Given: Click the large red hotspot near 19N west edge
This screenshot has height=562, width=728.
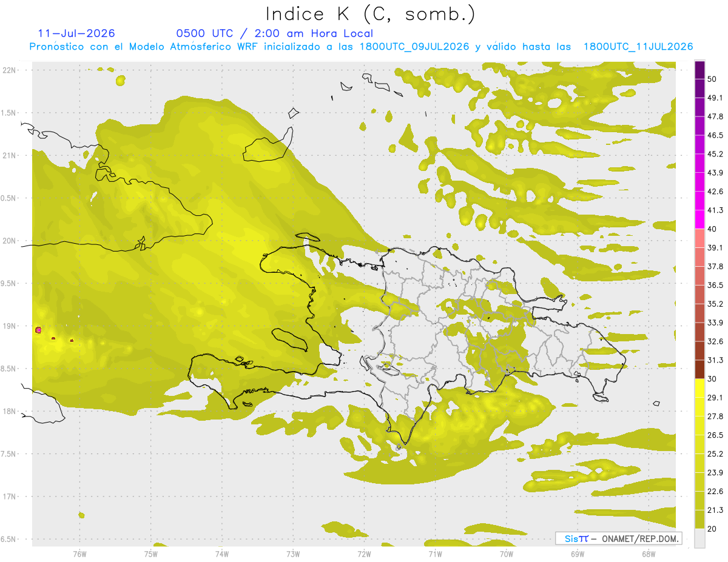Looking at the screenshot, I should tap(38, 330).
